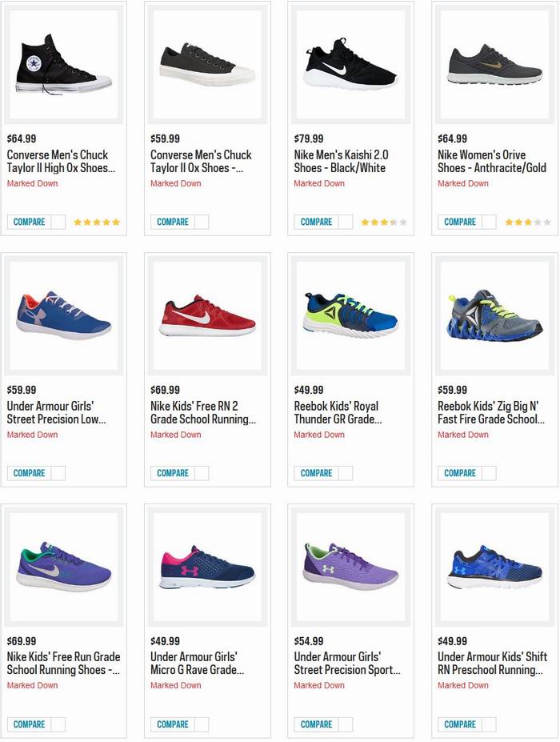Open black Converse high-top shoe image
Screen dimensions: 560x742
[x=64, y=66]
